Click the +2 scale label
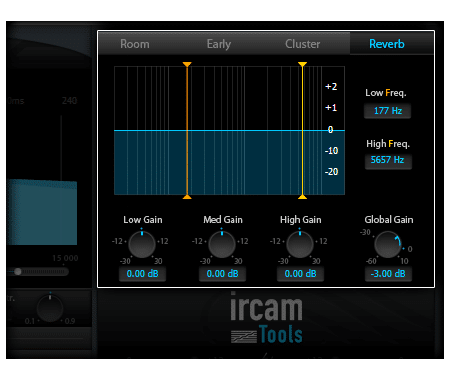The image size is (450, 380). click(331, 87)
